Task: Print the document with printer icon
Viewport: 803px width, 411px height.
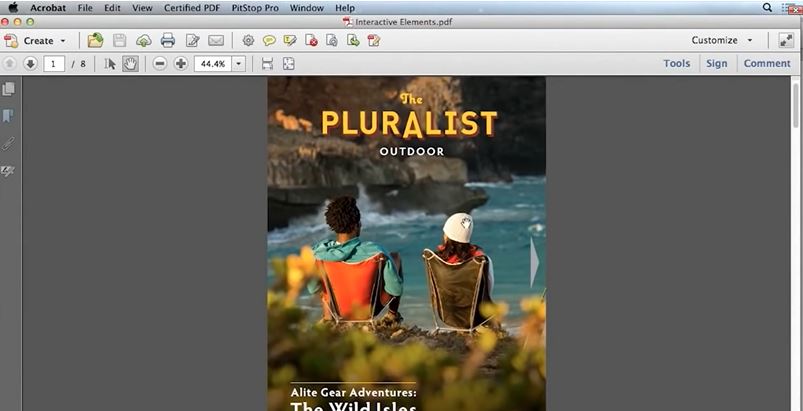Action: 168,40
